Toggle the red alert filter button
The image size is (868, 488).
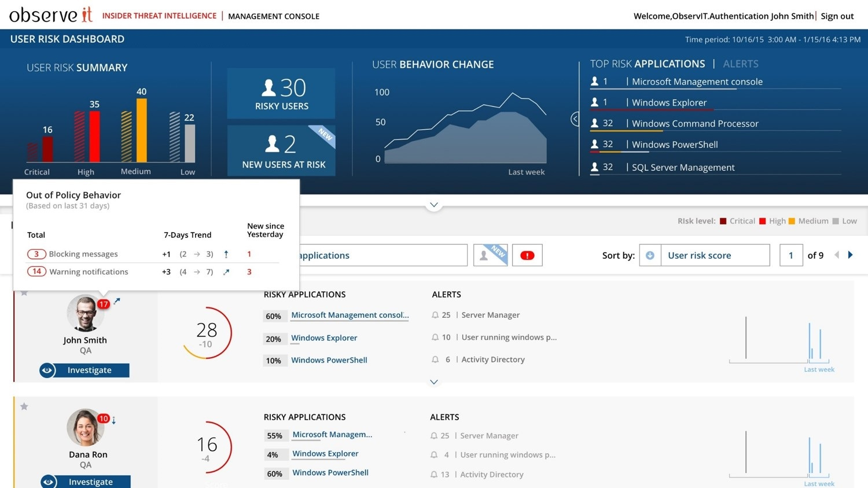527,255
